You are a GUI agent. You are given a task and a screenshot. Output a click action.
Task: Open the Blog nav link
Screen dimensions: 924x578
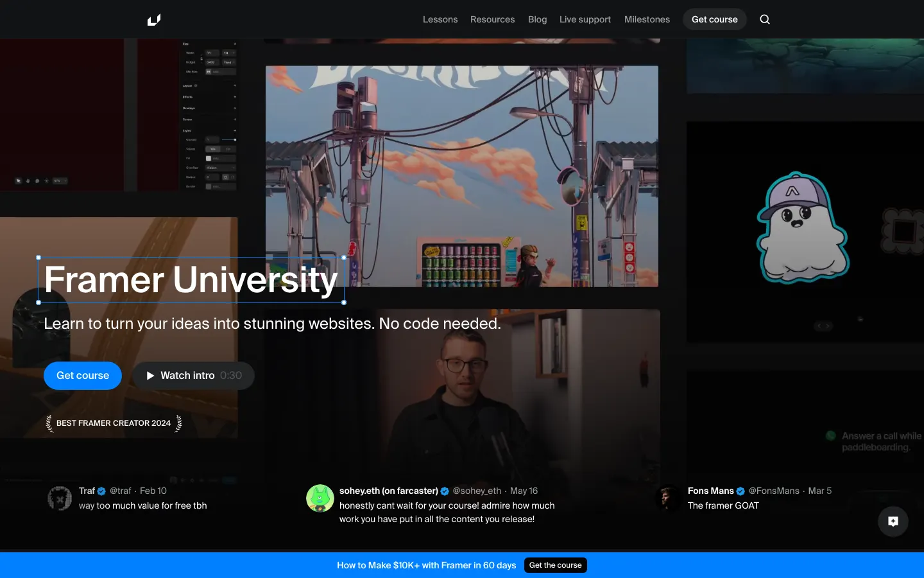[537, 19]
